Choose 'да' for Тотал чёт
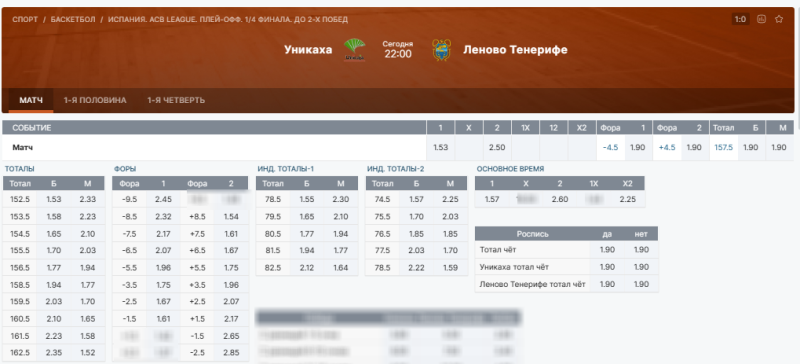Screen dimensions: 800x364 coord(607,250)
